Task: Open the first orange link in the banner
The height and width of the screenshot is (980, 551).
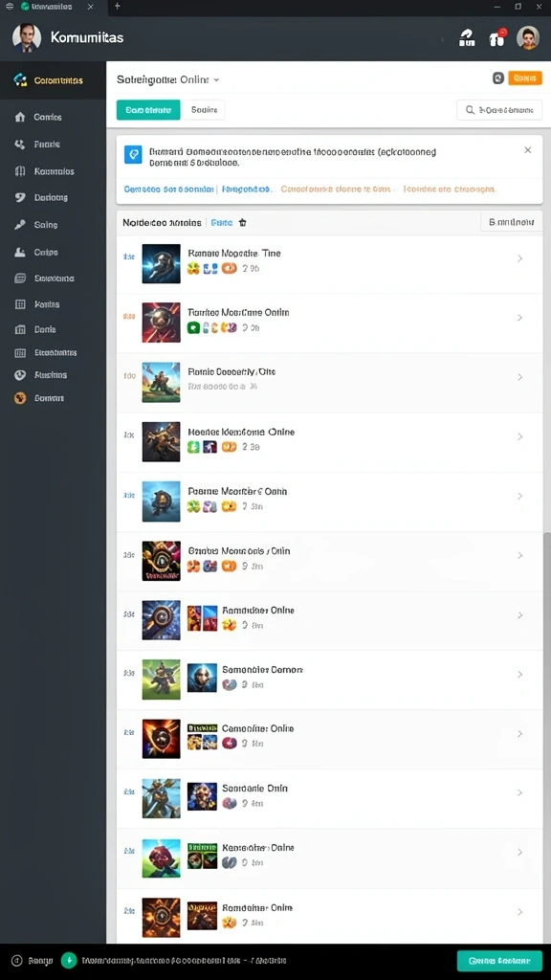Action: point(338,189)
